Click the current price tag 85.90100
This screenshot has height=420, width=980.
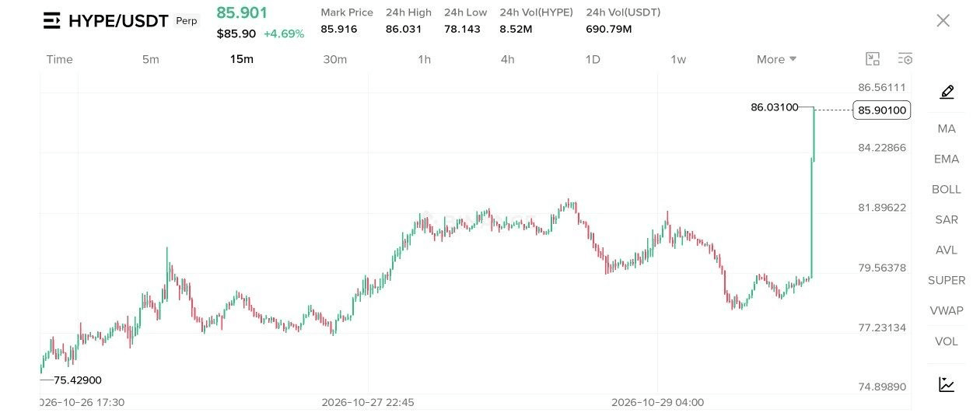(x=882, y=110)
